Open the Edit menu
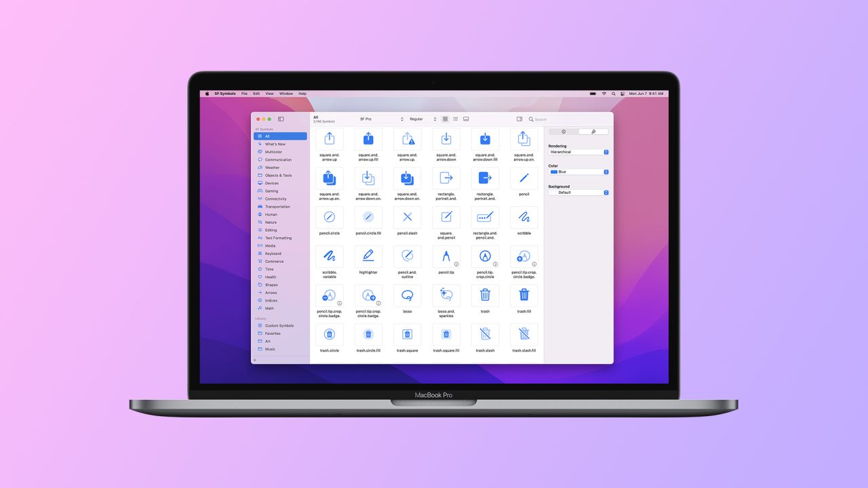The height and width of the screenshot is (488, 868). 256,94
